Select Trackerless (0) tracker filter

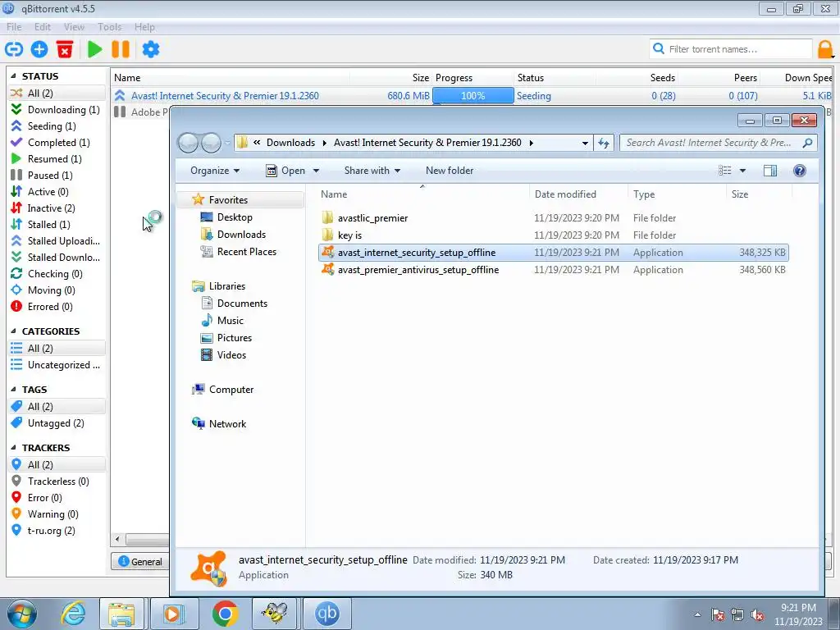(57, 482)
